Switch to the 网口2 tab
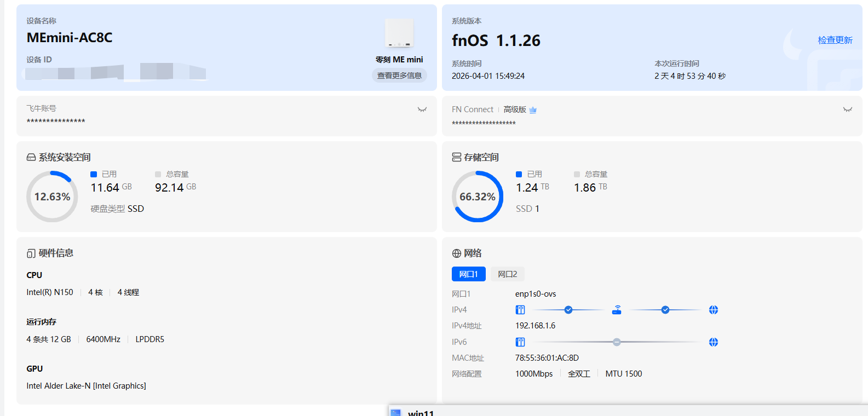Image resolution: width=868 pixels, height=416 pixels. tap(508, 274)
